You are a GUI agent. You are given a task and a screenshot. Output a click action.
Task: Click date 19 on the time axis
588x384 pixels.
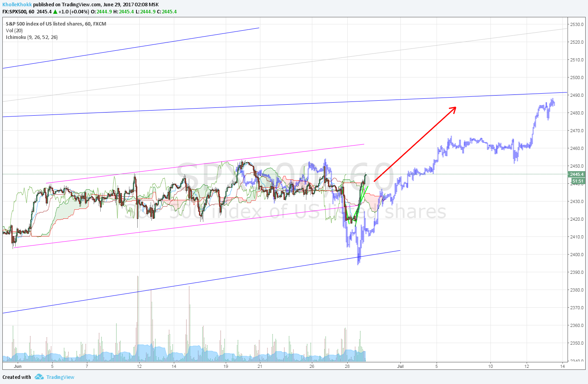tap(226, 366)
